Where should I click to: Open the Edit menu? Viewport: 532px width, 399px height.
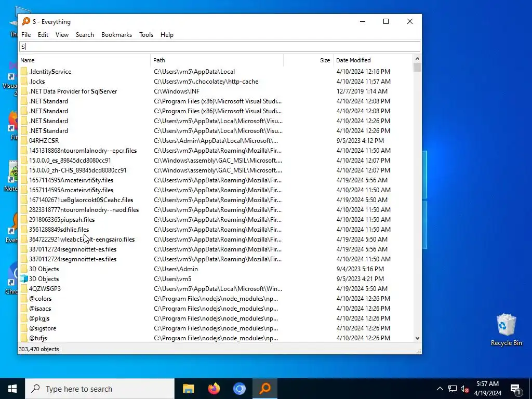pos(43,35)
